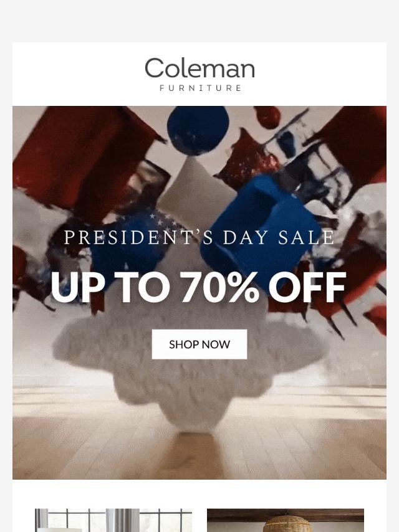
Task: Open the rattan pendant lamp product thumbnail
Action: point(286,520)
